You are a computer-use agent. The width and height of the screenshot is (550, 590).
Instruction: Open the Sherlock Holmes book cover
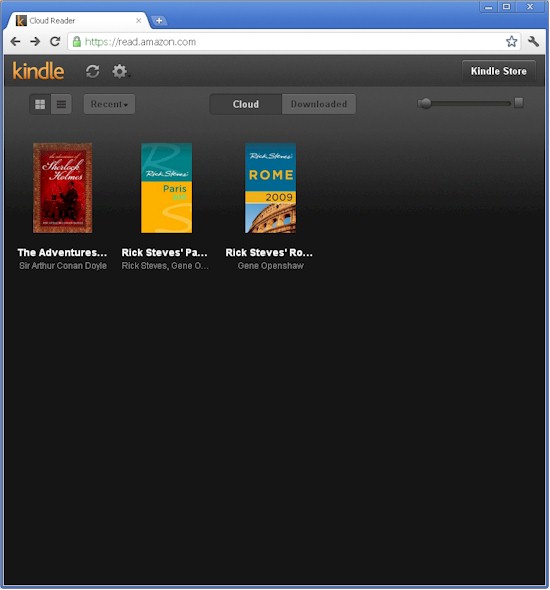(62, 188)
